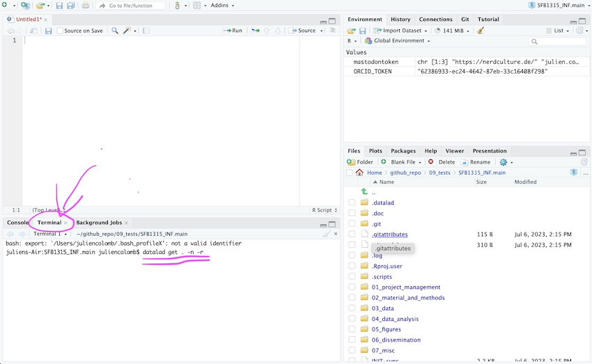592x364 pixels.
Task: Check the box next to 03_data folder
Action: pos(352,308)
